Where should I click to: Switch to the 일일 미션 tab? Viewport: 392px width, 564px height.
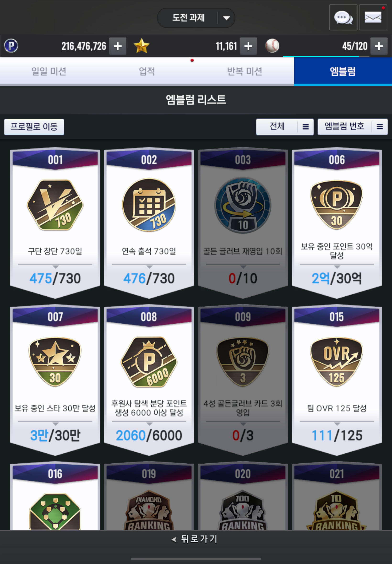tap(49, 71)
